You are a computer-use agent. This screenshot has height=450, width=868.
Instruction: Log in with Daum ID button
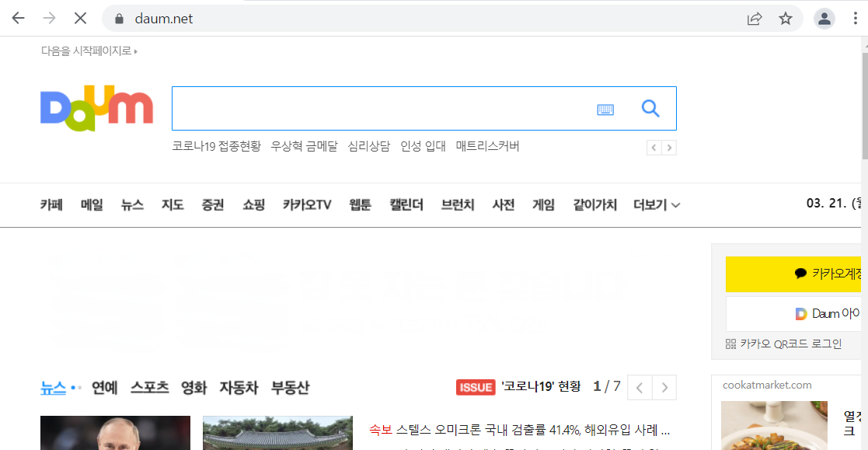click(x=794, y=314)
